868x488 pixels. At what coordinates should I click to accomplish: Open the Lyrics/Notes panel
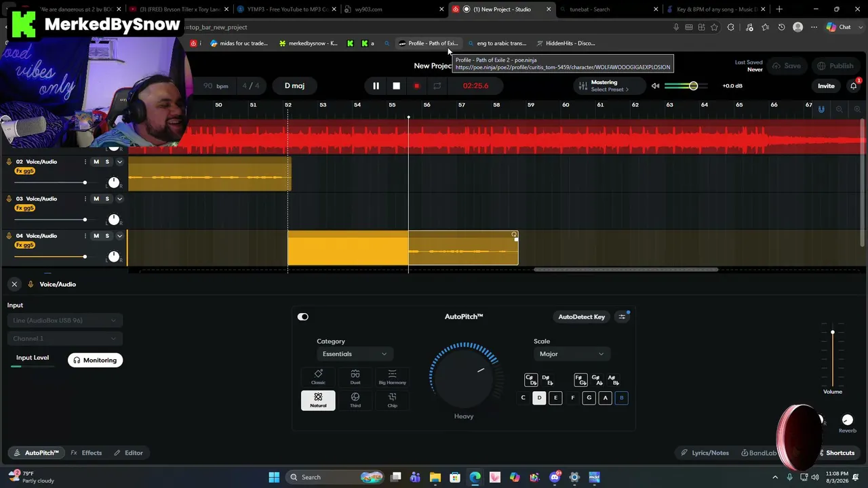pos(705,453)
